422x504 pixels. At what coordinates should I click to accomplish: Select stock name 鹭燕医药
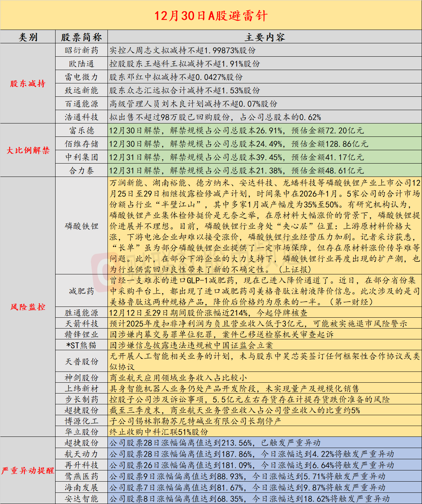[x=82, y=476]
